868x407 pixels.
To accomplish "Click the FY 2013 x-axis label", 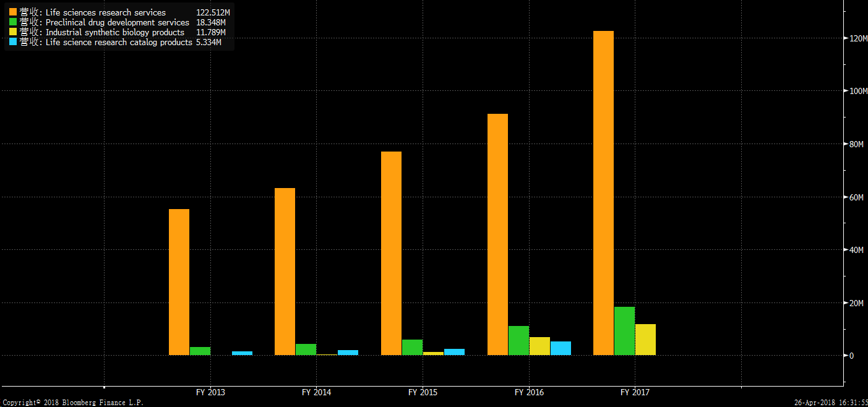I will pos(210,392).
